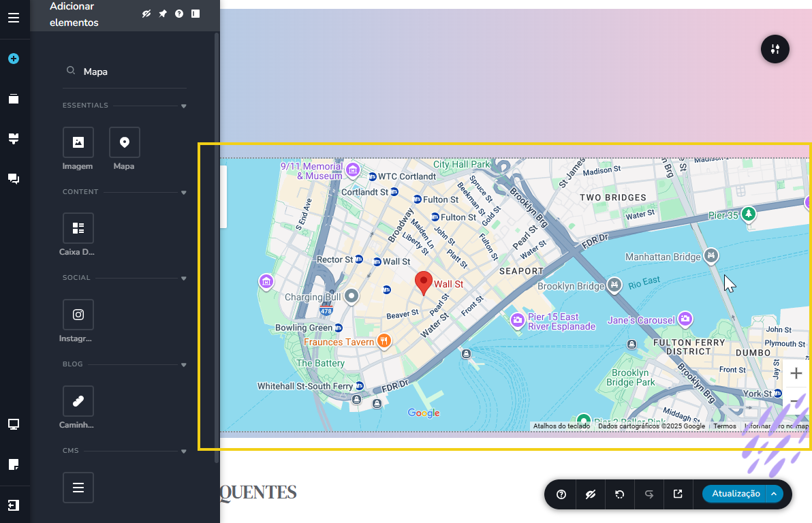The image size is (812, 523).
Task: Click the left panel scrollbar
Action: tap(217, 249)
